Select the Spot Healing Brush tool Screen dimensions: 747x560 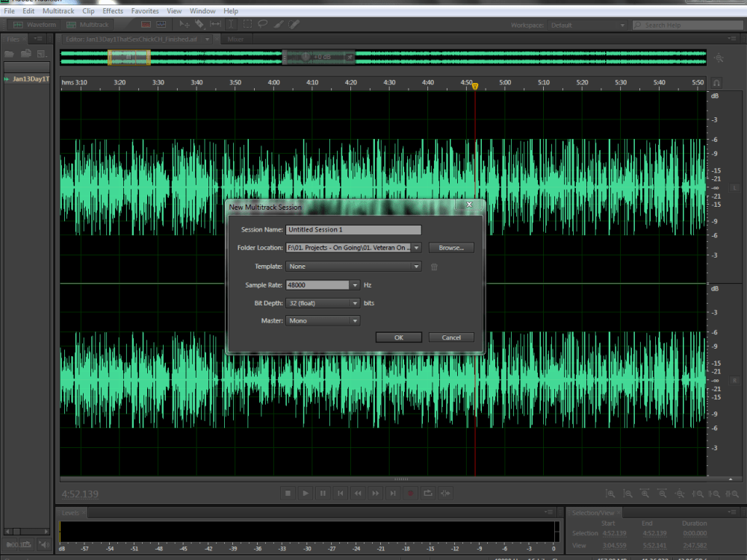click(x=294, y=25)
